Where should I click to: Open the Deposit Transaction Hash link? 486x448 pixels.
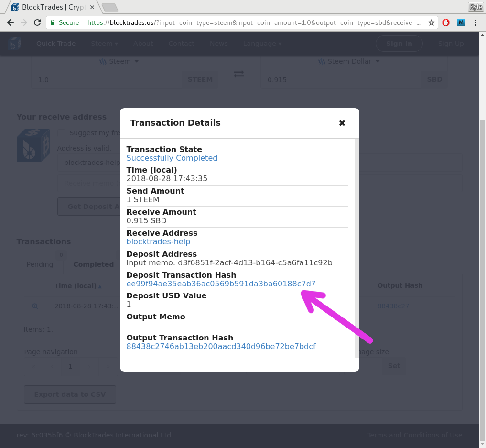coord(221,284)
